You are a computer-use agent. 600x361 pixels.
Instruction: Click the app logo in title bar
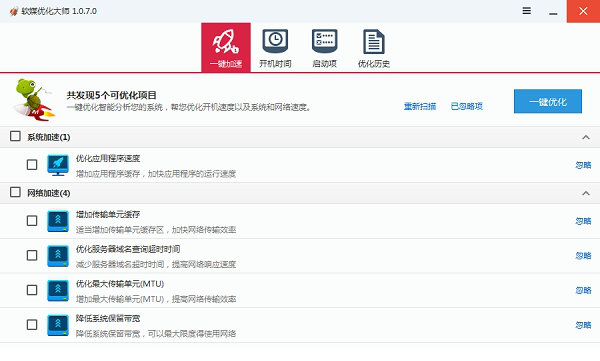13,11
